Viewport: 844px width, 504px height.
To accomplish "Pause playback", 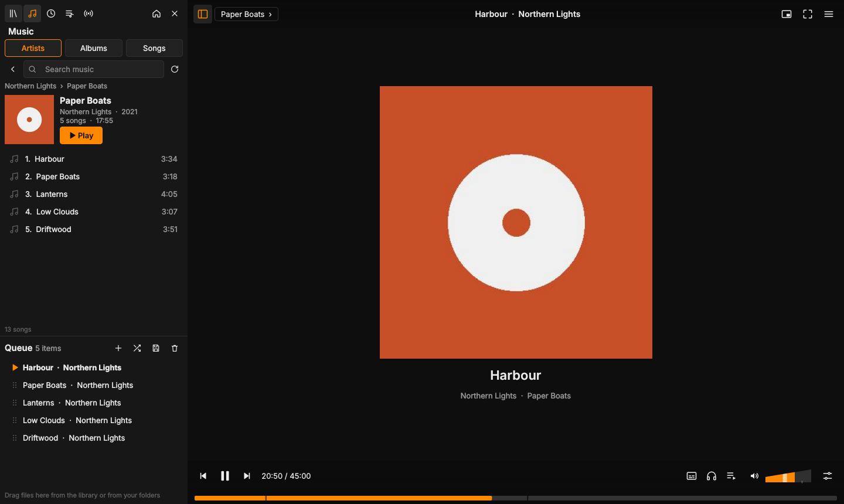I will click(x=225, y=476).
